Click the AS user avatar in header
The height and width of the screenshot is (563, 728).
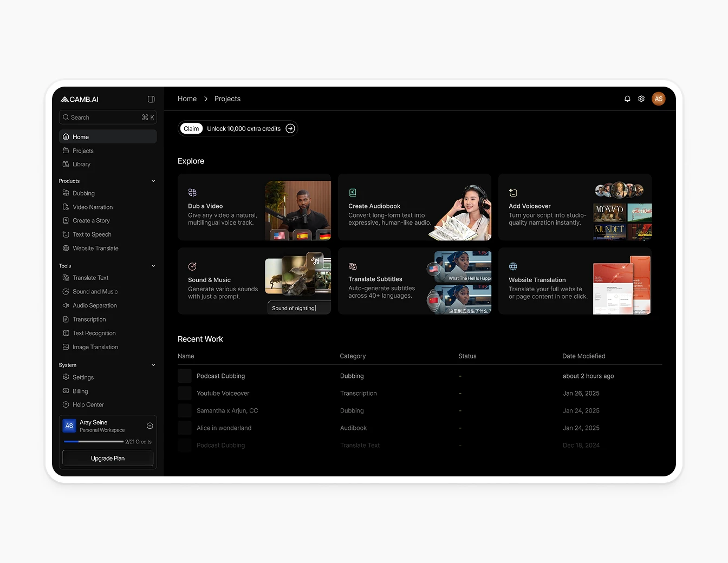pyautogui.click(x=658, y=99)
